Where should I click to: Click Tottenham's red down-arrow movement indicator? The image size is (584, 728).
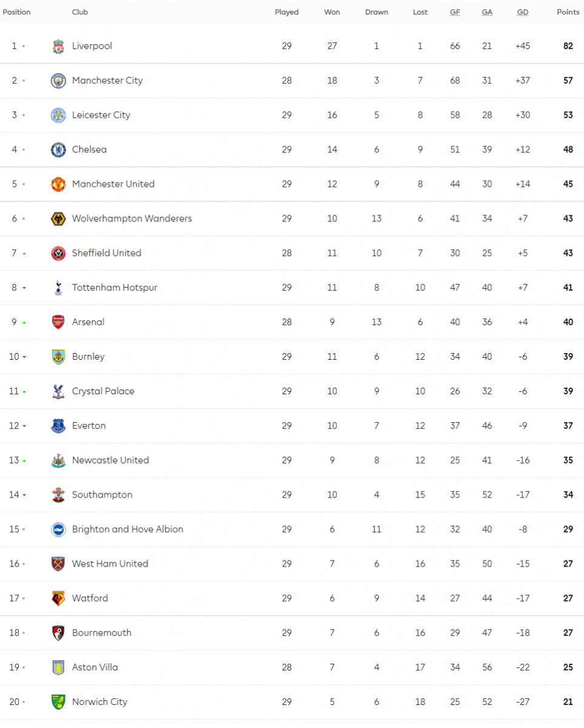(24, 289)
